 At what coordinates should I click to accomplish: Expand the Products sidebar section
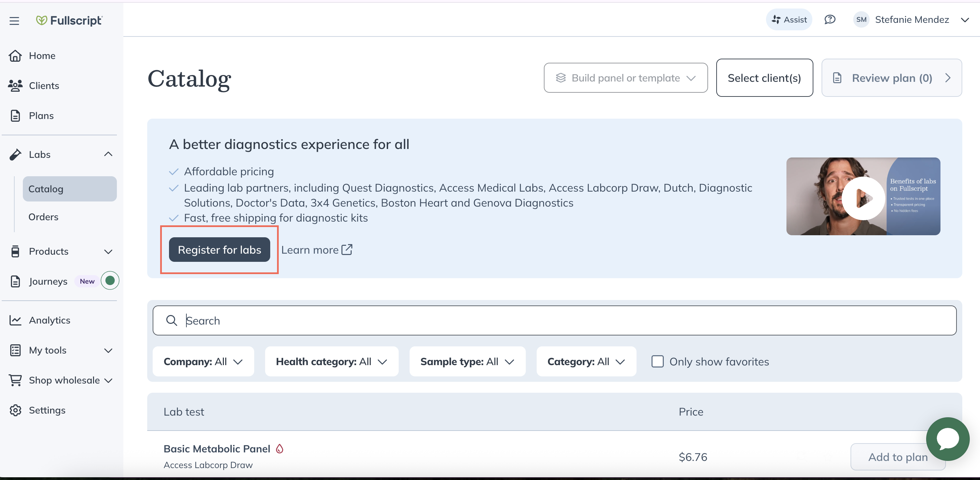click(108, 251)
